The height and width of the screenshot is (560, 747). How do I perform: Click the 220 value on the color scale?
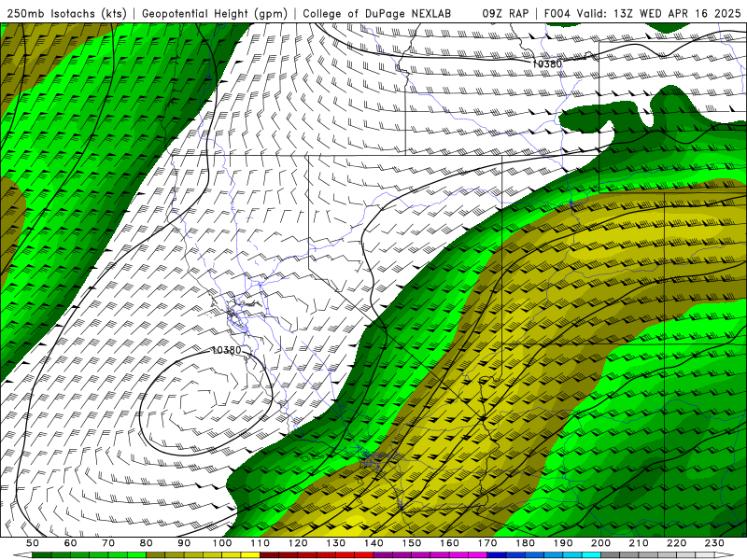[676, 543]
